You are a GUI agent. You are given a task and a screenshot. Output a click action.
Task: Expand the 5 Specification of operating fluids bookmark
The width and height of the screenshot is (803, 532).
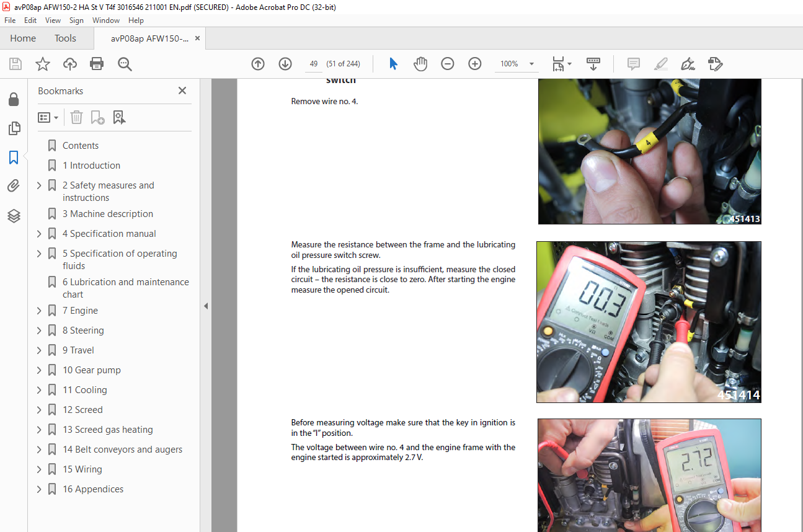(x=40, y=254)
